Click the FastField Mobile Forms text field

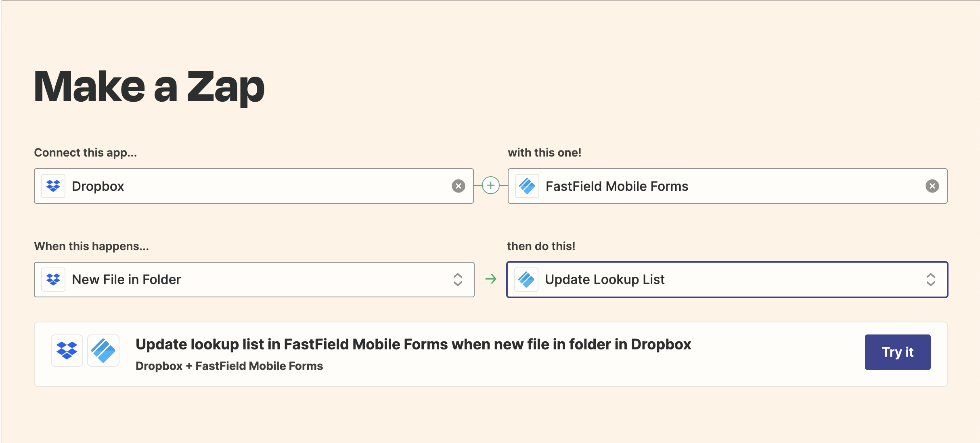727,186
